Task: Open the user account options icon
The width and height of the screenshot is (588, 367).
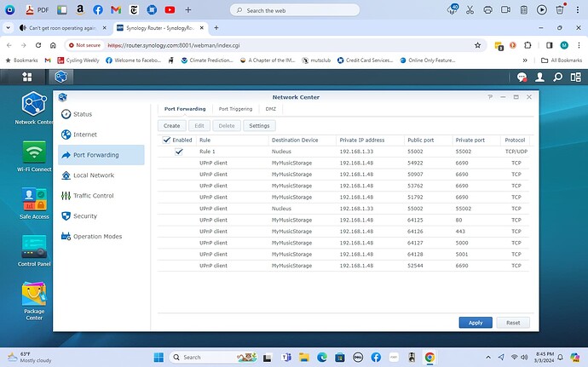Action: pyautogui.click(x=539, y=77)
